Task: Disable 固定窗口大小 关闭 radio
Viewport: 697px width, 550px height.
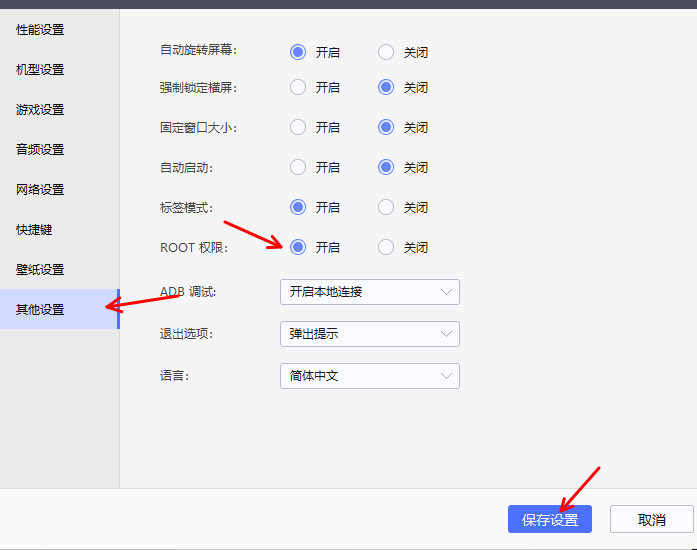Action: [x=386, y=127]
